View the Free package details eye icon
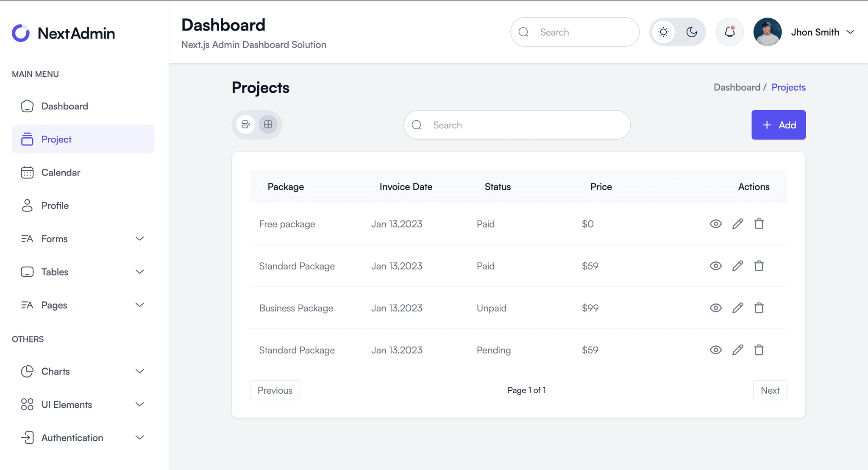 [x=715, y=224]
